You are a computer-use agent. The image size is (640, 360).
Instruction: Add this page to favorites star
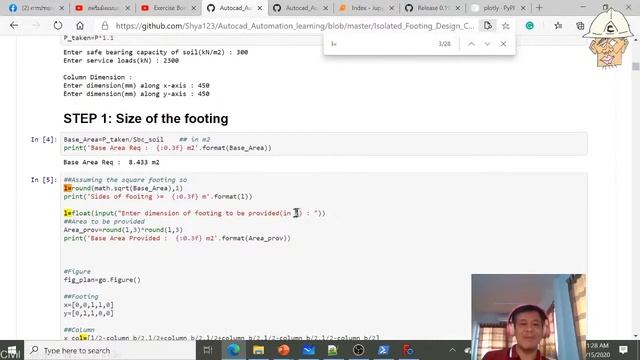(x=505, y=26)
